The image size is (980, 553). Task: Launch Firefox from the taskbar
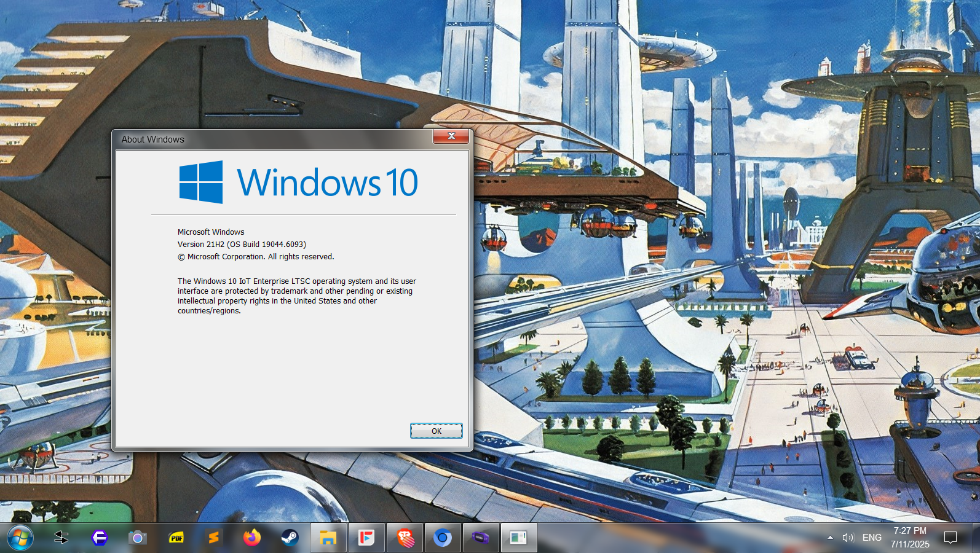click(x=251, y=538)
